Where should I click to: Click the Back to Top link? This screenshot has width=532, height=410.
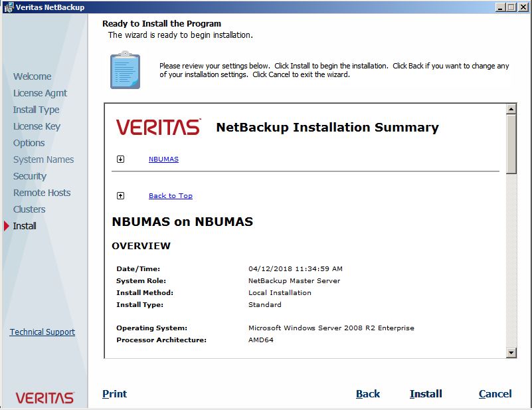170,195
